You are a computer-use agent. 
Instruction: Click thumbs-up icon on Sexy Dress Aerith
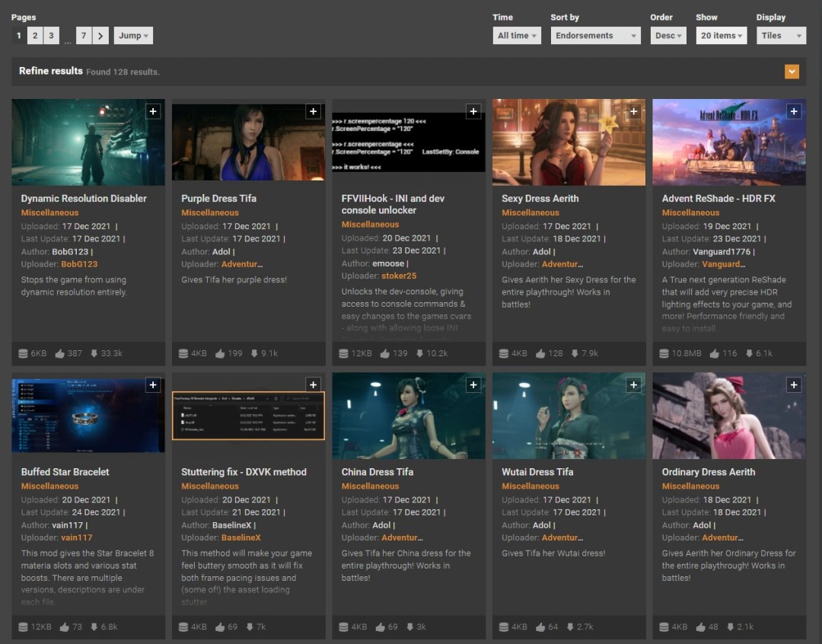pyautogui.click(x=540, y=353)
